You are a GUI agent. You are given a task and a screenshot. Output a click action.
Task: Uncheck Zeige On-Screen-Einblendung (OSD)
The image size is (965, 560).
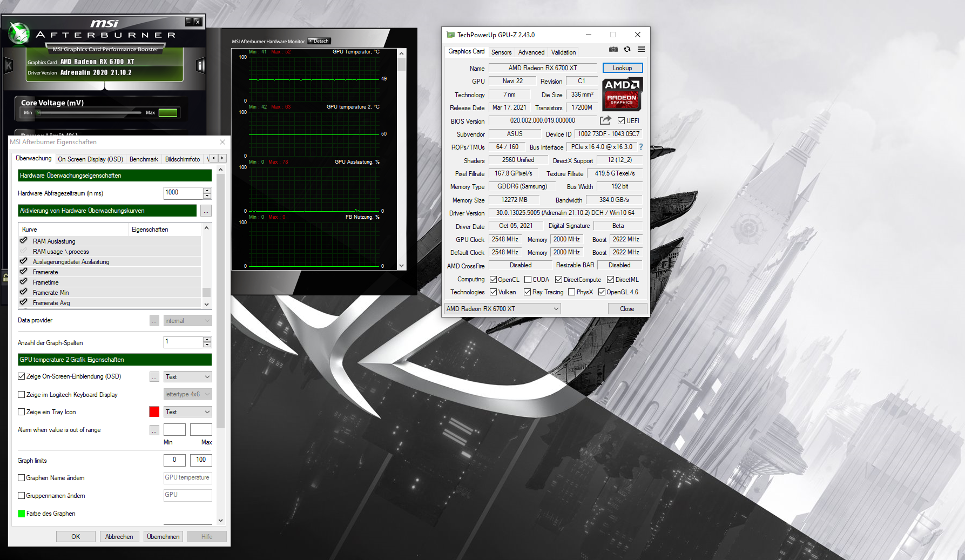tap(22, 376)
